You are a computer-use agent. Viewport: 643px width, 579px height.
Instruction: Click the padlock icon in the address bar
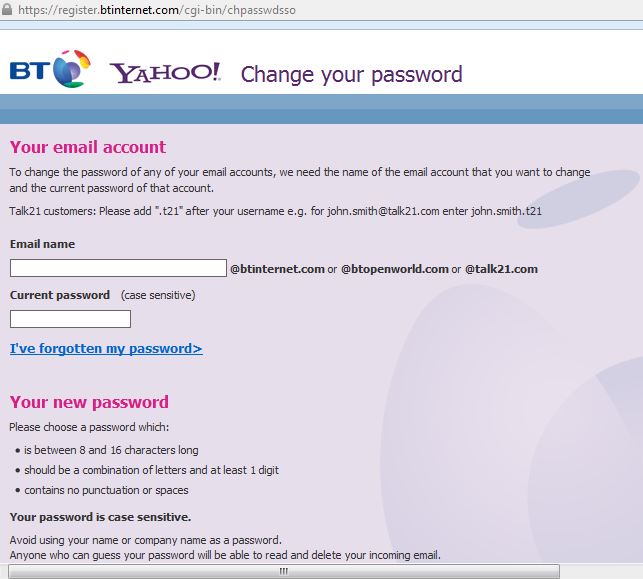point(7,9)
